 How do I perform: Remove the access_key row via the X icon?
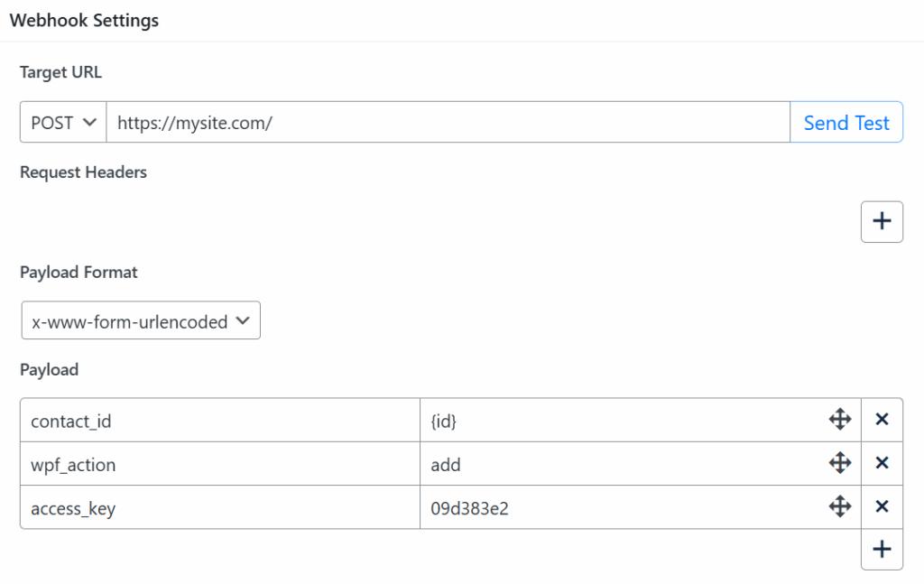tap(882, 506)
